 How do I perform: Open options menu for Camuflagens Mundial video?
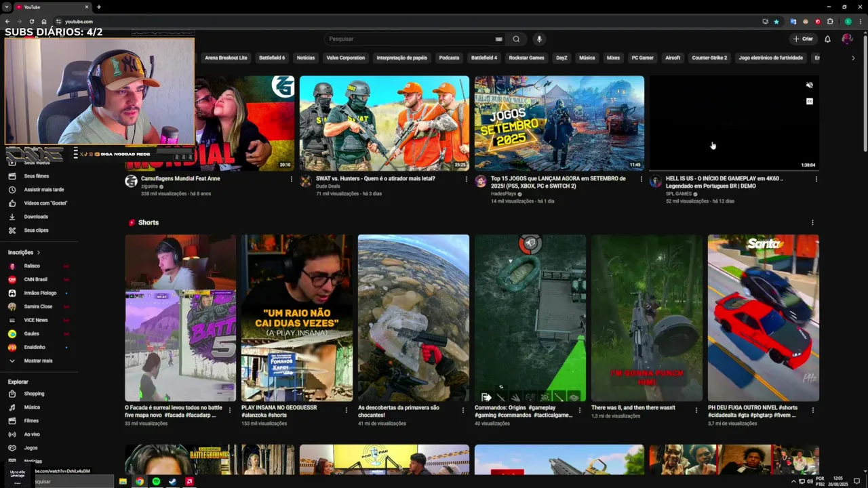point(291,179)
